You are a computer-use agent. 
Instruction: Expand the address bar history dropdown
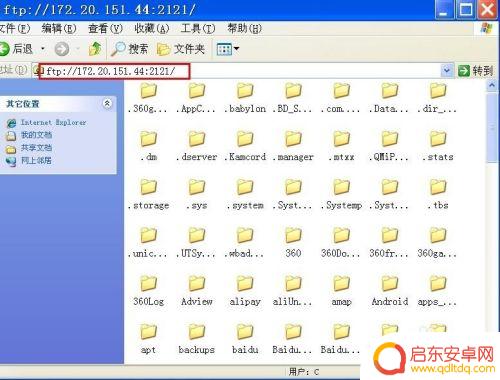click(x=447, y=71)
